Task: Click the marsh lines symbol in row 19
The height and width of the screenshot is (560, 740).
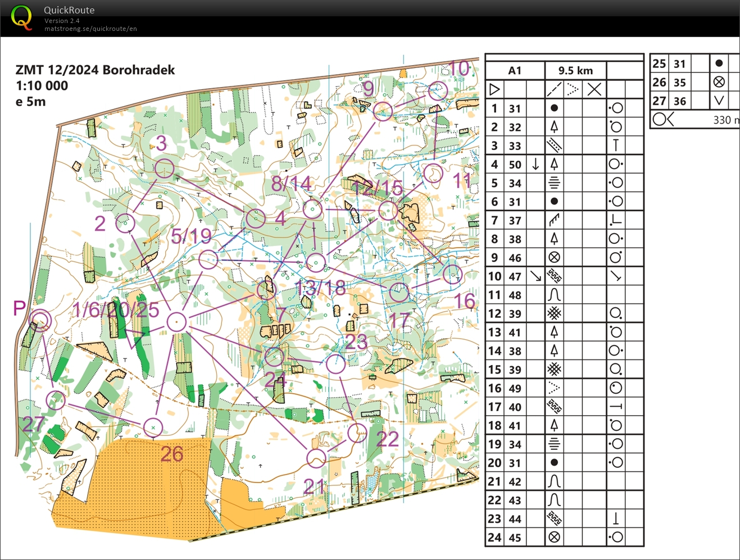Action: point(554,444)
